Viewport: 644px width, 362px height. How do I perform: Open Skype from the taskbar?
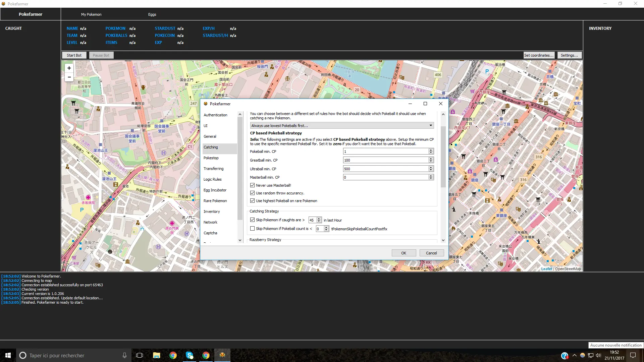pyautogui.click(x=190, y=355)
